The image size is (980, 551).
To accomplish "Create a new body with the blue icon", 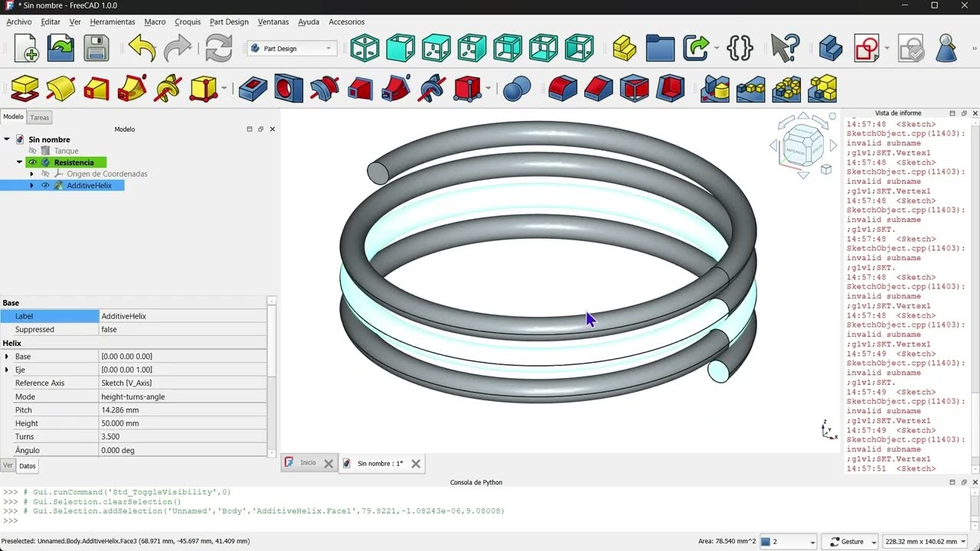I will [831, 48].
